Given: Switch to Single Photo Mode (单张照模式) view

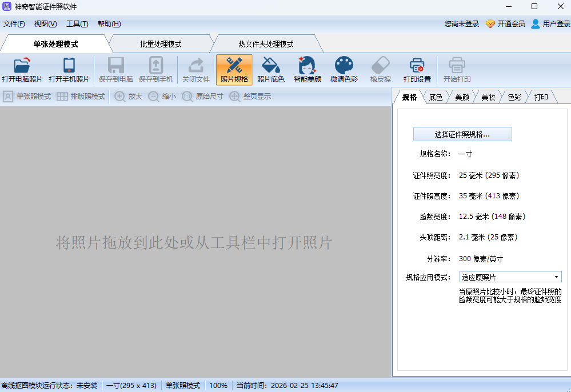Looking at the screenshot, I should (x=27, y=97).
